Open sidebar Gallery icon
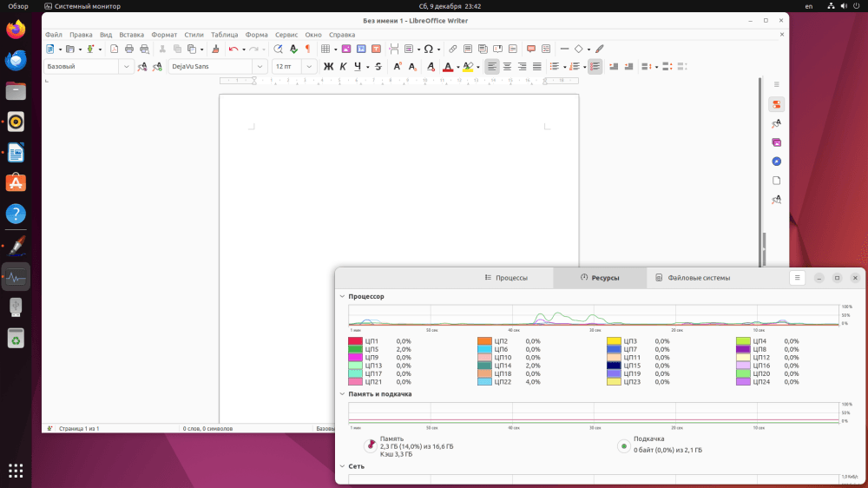The image size is (868, 488). [777, 142]
